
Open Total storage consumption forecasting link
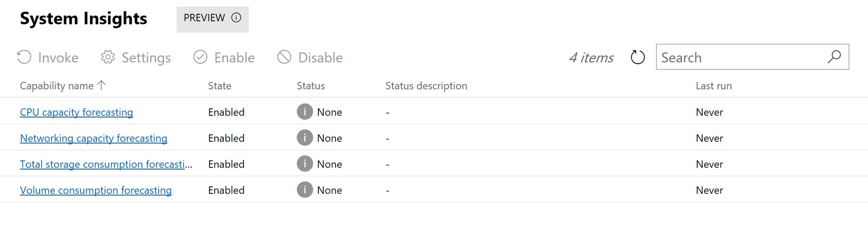coord(106,164)
